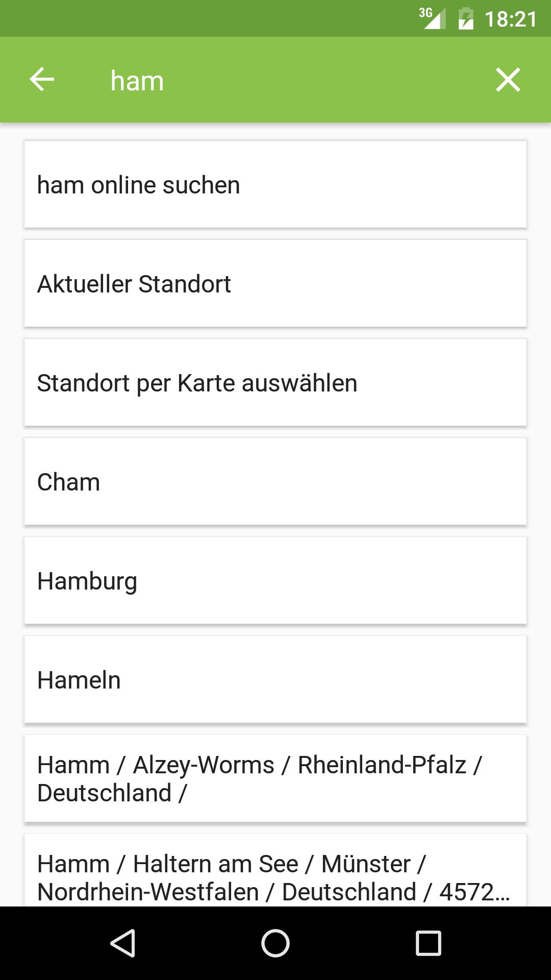Clear the search text with X icon
This screenshot has width=551, height=980.
point(508,80)
